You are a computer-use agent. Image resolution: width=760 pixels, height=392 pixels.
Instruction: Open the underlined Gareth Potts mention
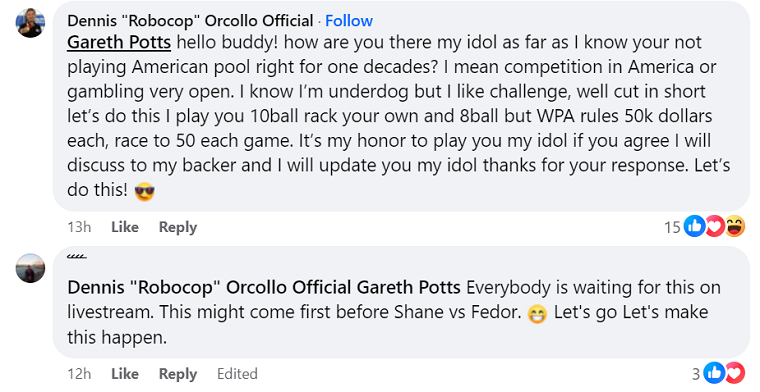[119, 43]
